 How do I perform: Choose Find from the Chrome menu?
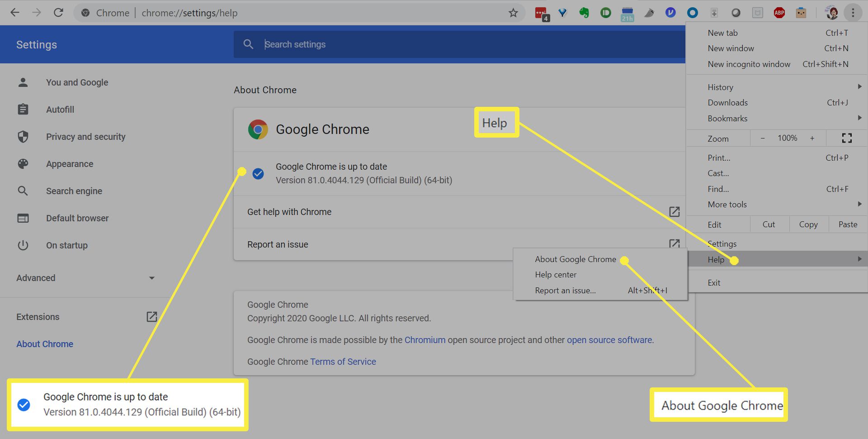coord(777,189)
